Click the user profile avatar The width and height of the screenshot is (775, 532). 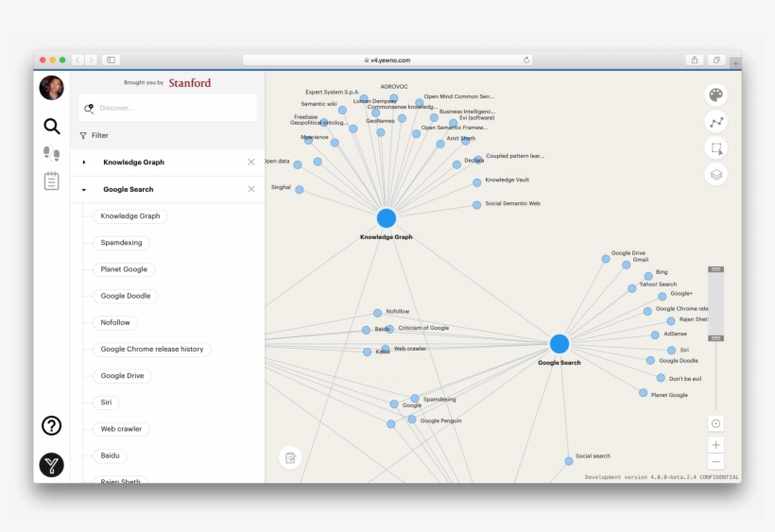coord(51,88)
